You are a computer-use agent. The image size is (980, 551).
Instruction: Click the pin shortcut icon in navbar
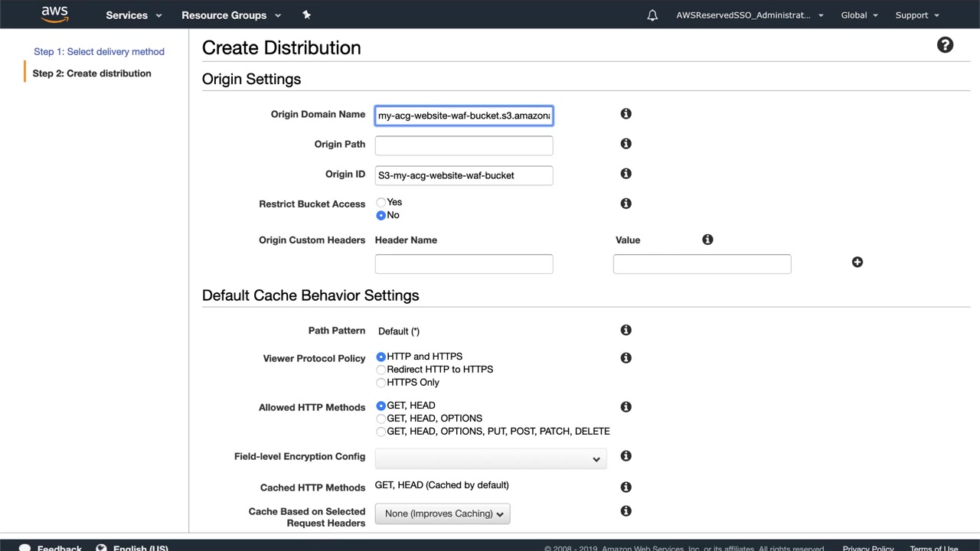(306, 15)
